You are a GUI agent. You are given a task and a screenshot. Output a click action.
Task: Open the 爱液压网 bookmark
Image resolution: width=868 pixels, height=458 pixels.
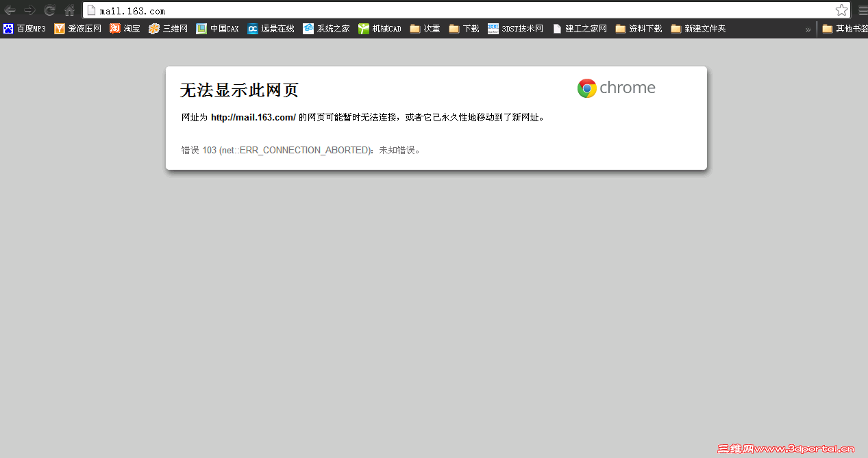[x=78, y=29]
